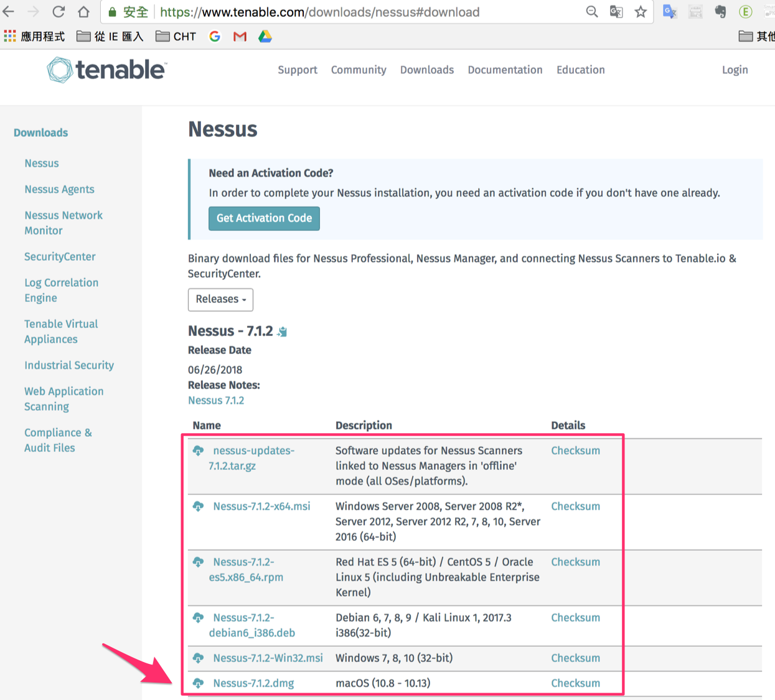This screenshot has width=775, height=700.
Task: View Checksum for the es5.x86_64.rpm package
Action: (576, 562)
